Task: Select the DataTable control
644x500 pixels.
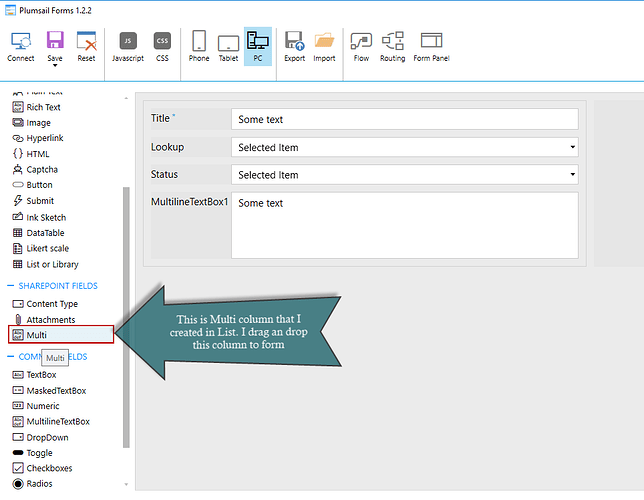Action: 39,233
